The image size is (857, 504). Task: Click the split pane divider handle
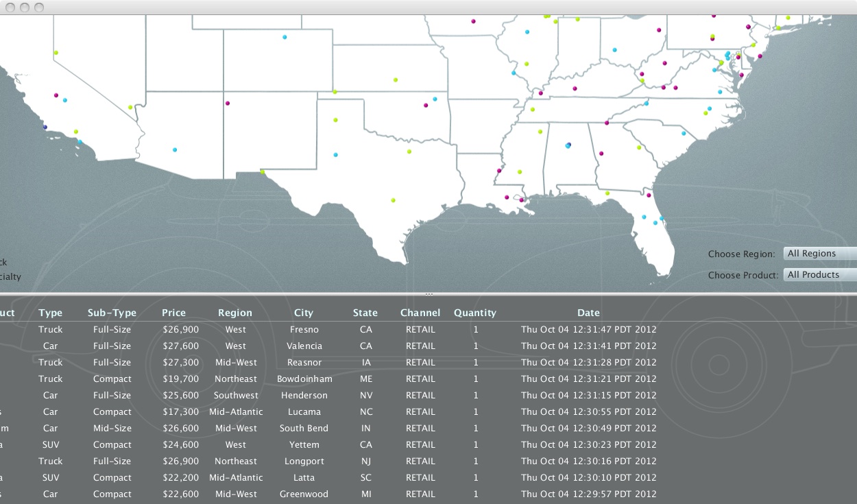(428, 294)
